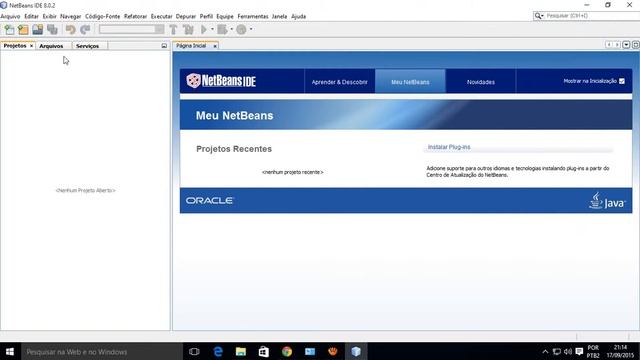
Task: Open the Janela menu
Action: [x=279, y=16]
